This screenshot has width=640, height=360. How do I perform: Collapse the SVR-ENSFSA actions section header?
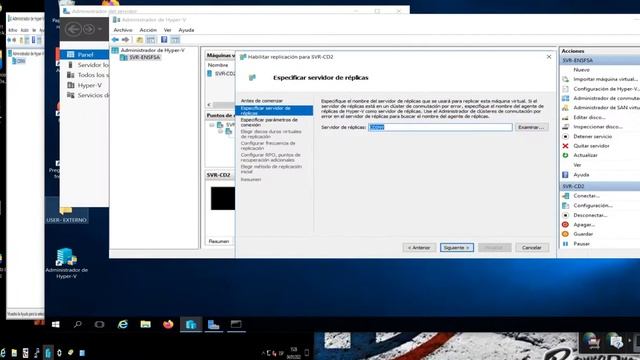tap(600, 60)
